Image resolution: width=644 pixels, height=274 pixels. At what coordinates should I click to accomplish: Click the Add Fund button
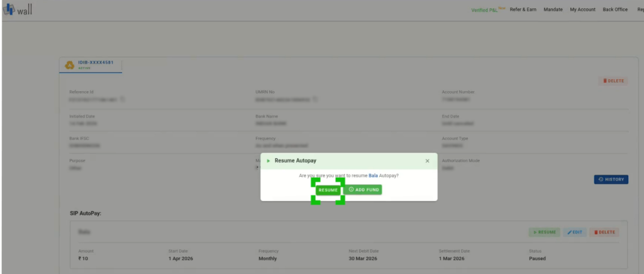[364, 190]
